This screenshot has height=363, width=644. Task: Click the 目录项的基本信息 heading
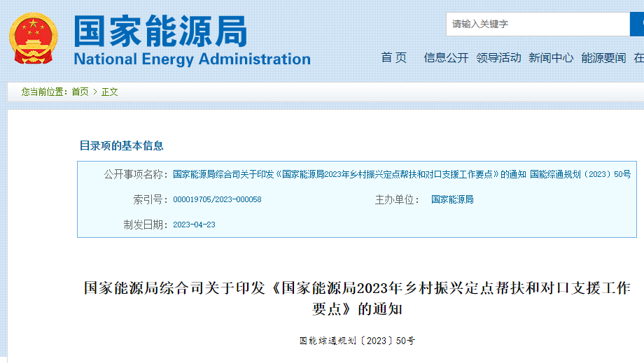pos(121,145)
